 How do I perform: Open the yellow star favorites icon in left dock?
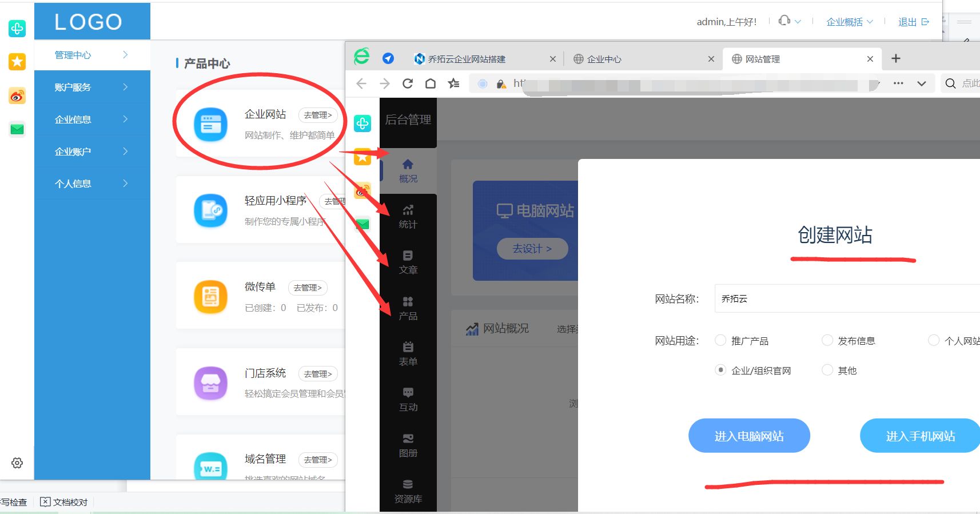[x=17, y=62]
